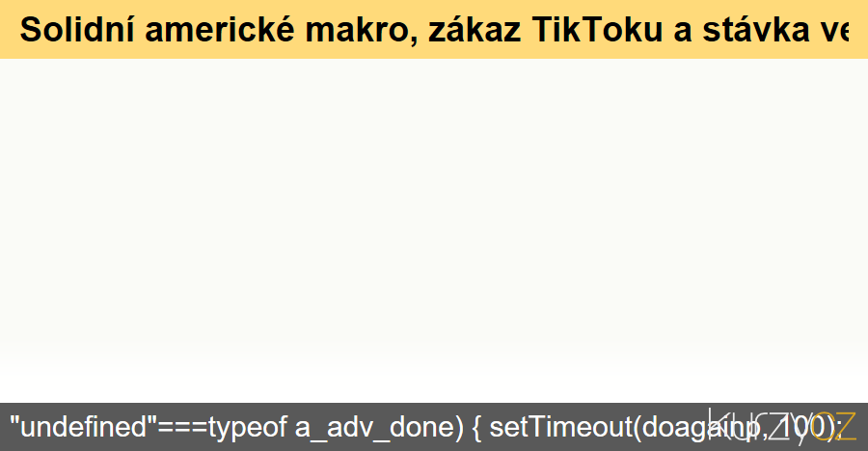Open the headline starting with "Solidní americké makro"

click(434, 30)
